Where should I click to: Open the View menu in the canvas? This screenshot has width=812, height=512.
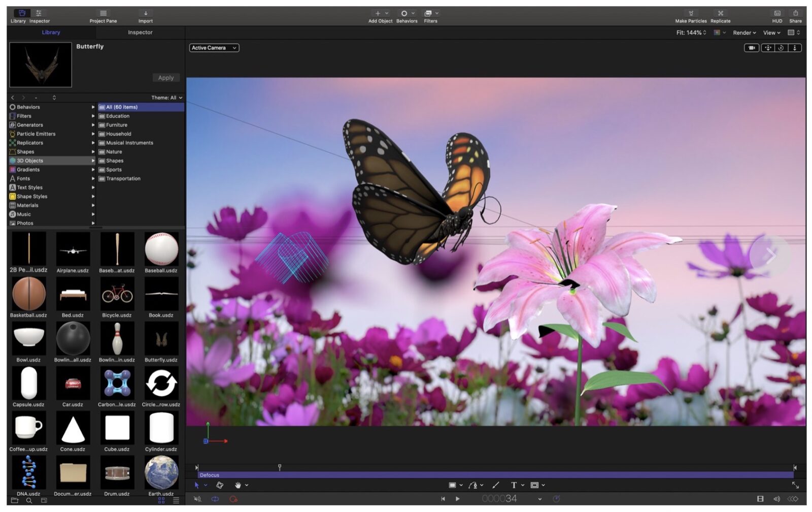click(x=770, y=33)
